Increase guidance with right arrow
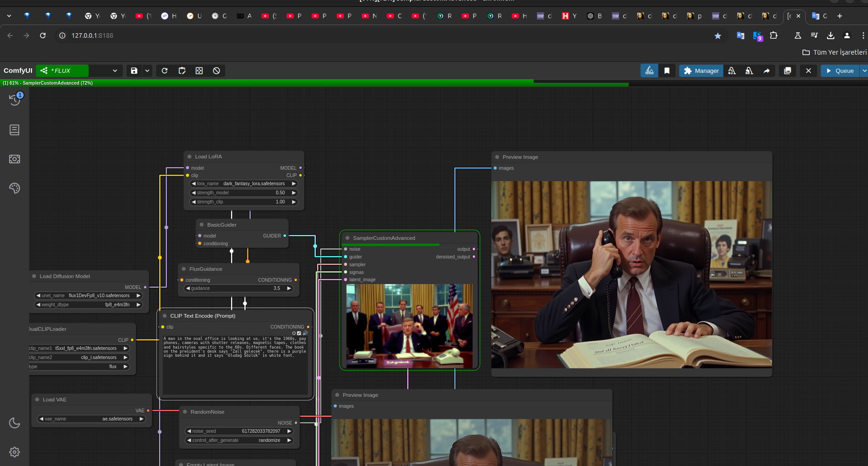This screenshot has width=868, height=466. tap(289, 289)
